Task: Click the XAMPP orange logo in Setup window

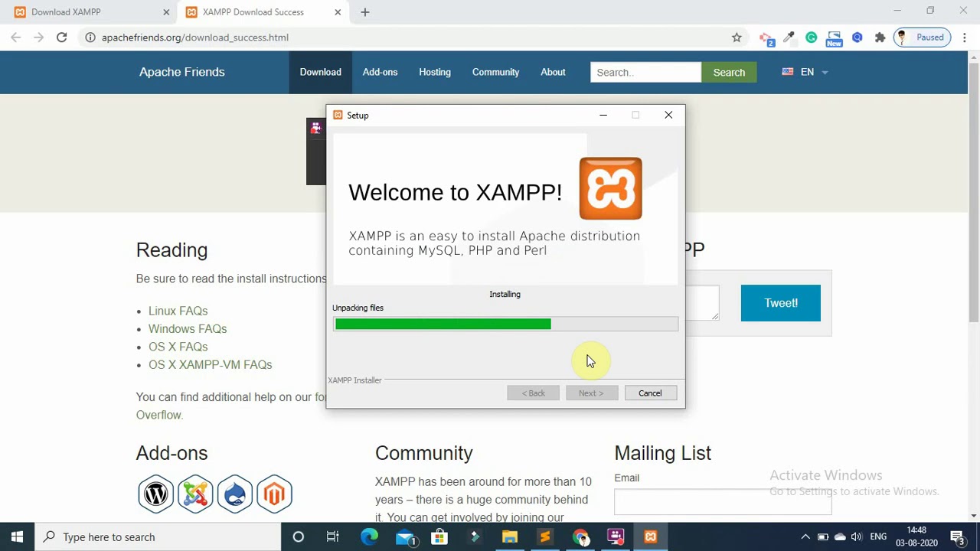Action: click(610, 188)
